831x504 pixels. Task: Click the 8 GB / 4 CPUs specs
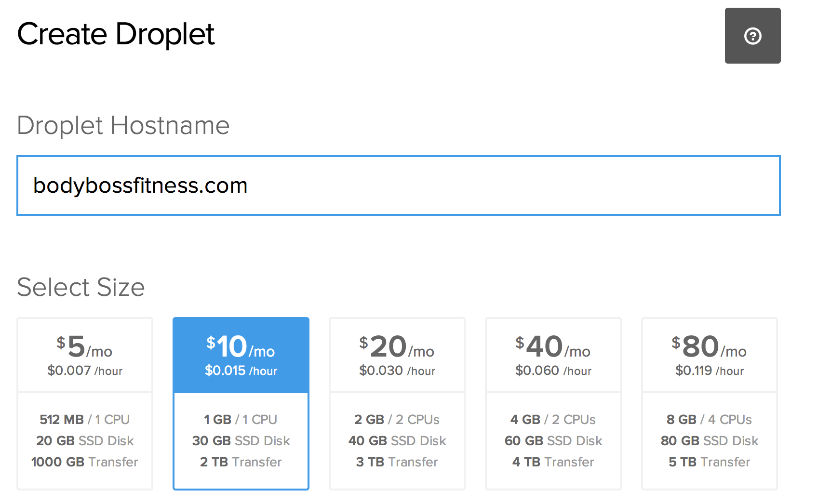tap(709, 420)
